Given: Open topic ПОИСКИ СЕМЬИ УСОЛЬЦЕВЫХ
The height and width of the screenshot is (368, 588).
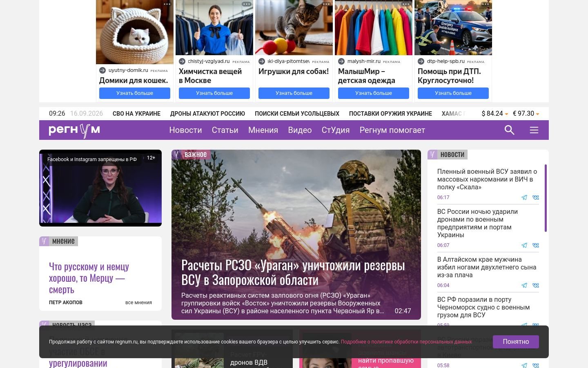Looking at the screenshot, I should (x=297, y=114).
